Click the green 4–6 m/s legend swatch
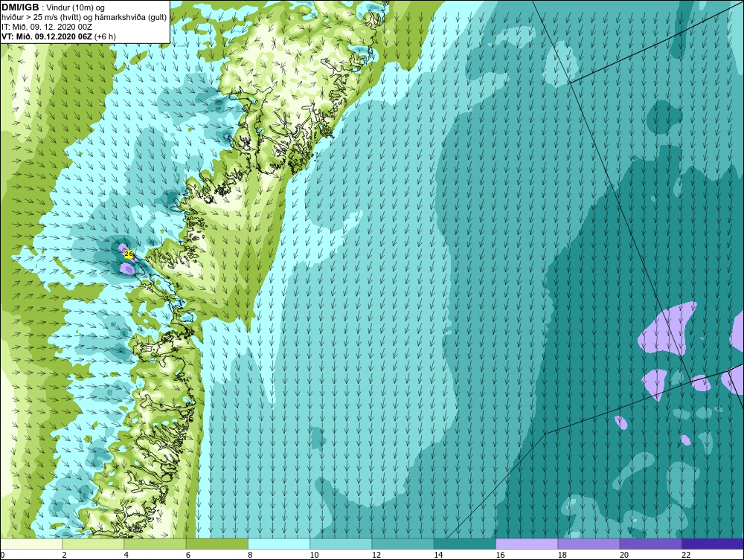The image size is (744, 560). [155, 544]
